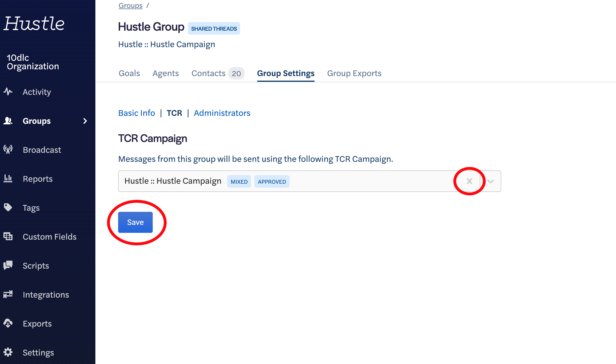The width and height of the screenshot is (616, 364).
Task: Click the 10dlc Organization name
Action: 33,62
